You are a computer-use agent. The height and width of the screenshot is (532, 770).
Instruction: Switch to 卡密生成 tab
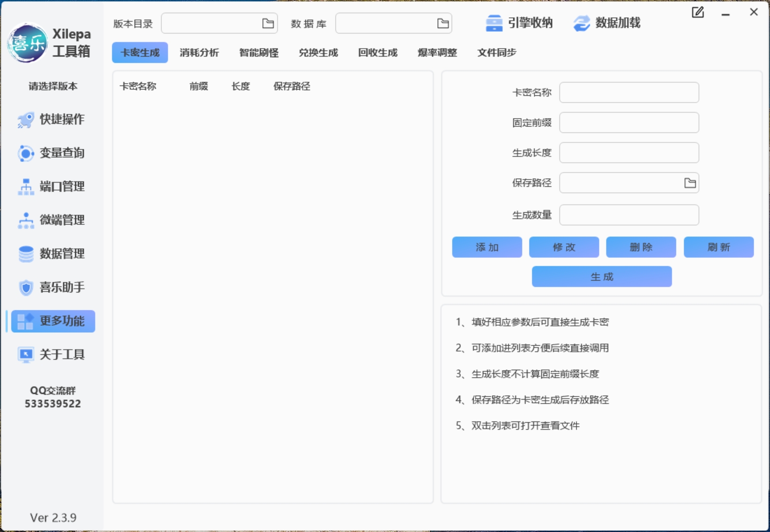pos(140,53)
